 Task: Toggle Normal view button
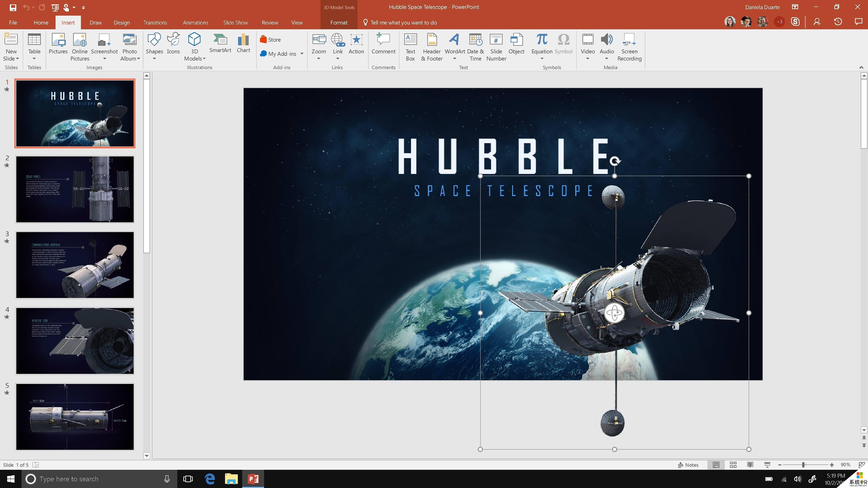[x=716, y=465]
